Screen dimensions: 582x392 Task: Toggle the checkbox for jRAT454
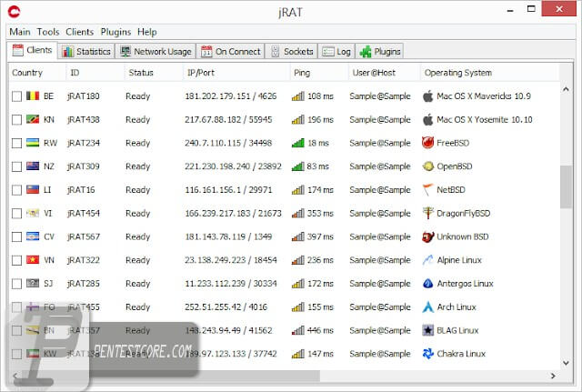click(x=16, y=214)
